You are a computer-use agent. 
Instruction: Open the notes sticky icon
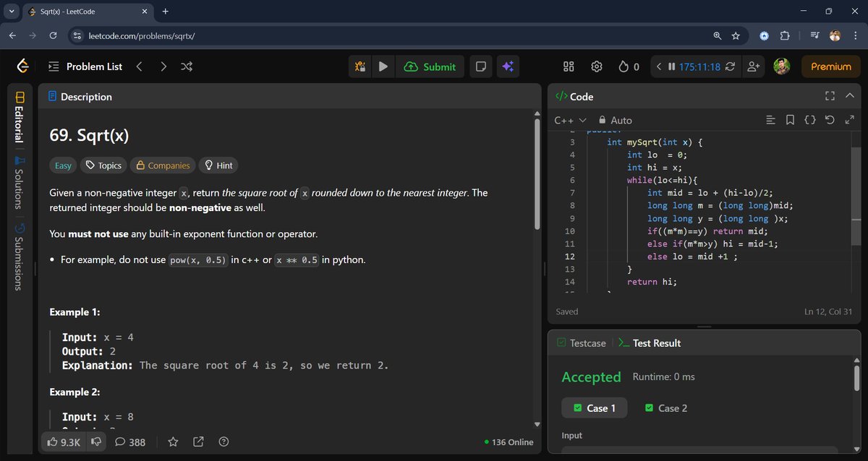pos(480,66)
